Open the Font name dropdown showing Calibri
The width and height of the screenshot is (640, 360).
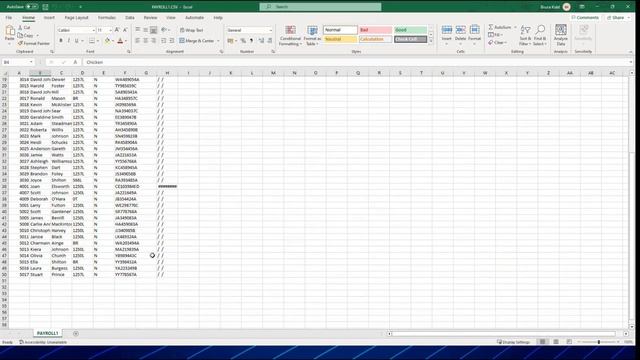point(93,30)
